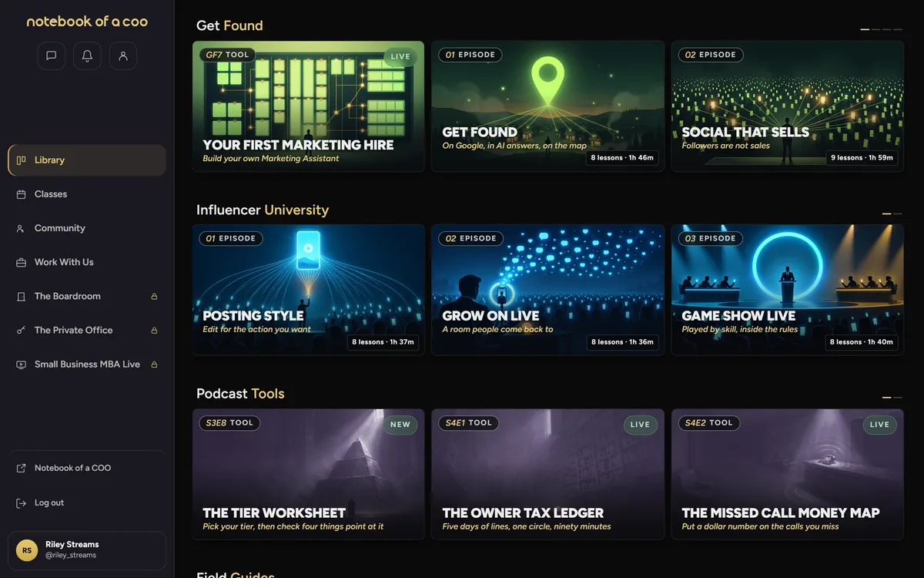Click the Work With Us briefcase icon

22,262
